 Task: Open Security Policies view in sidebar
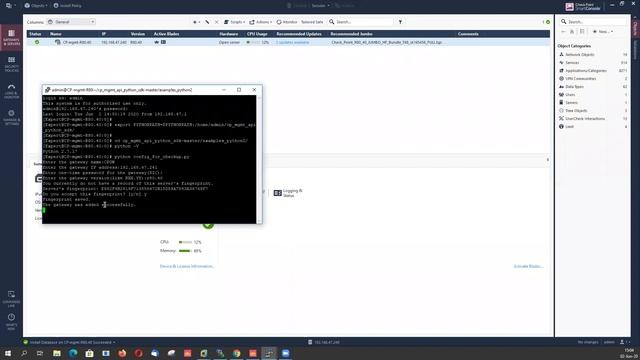[11, 64]
